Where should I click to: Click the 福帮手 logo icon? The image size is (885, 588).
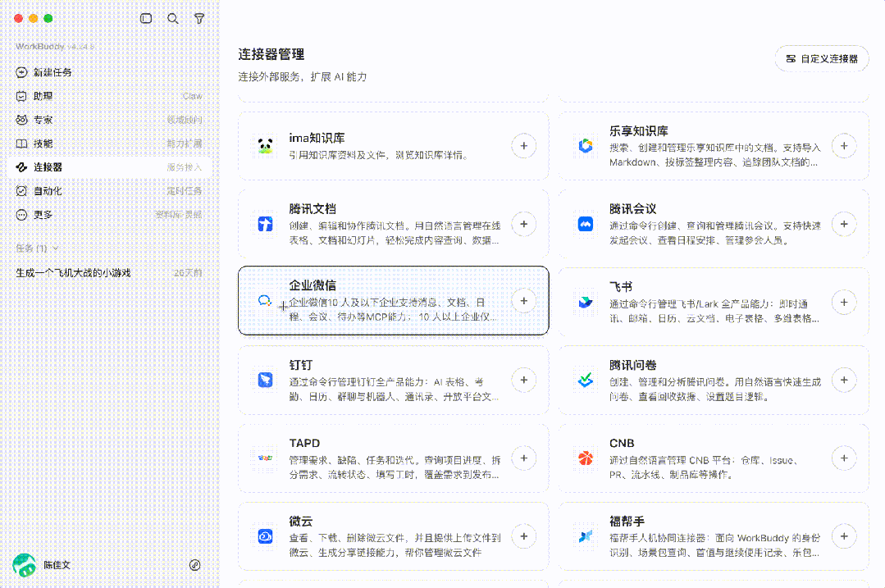tap(586, 536)
